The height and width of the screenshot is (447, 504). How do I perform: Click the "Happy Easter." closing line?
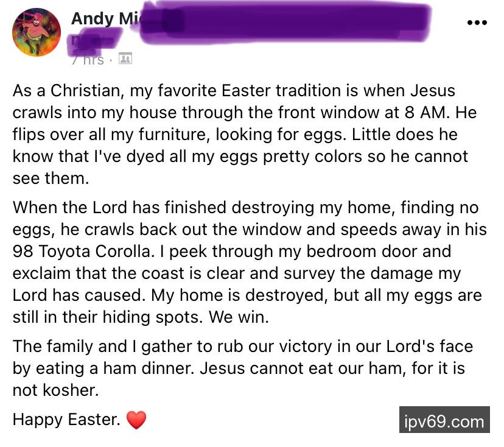66,420
